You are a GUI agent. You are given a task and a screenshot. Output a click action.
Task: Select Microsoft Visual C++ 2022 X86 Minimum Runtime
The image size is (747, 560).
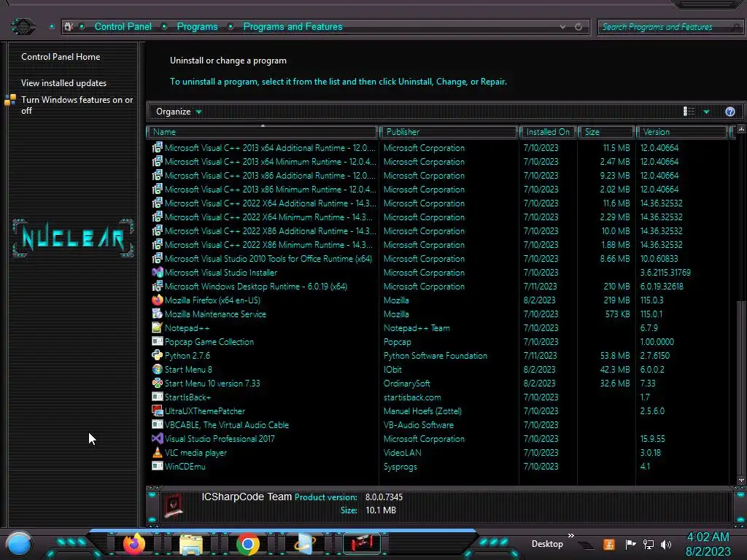click(x=268, y=244)
